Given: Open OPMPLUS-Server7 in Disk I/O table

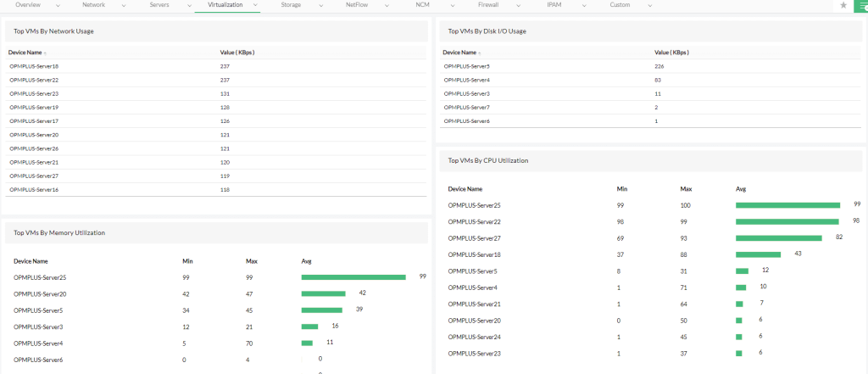Looking at the screenshot, I should (x=467, y=107).
